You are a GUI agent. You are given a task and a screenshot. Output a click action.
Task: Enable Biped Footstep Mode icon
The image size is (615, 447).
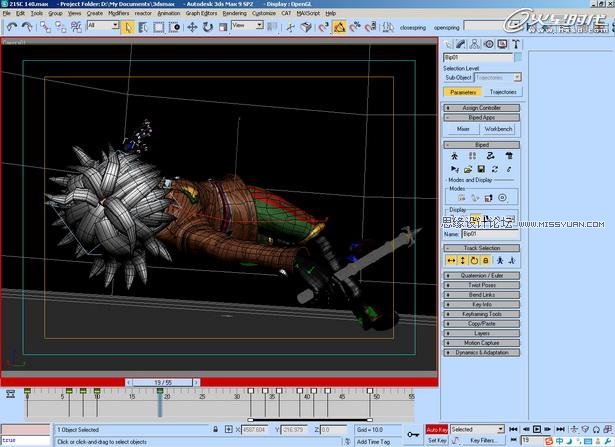tap(473, 156)
